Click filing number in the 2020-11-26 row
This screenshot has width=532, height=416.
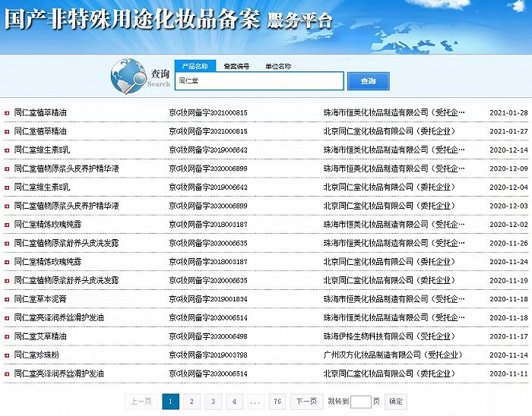click(208, 243)
